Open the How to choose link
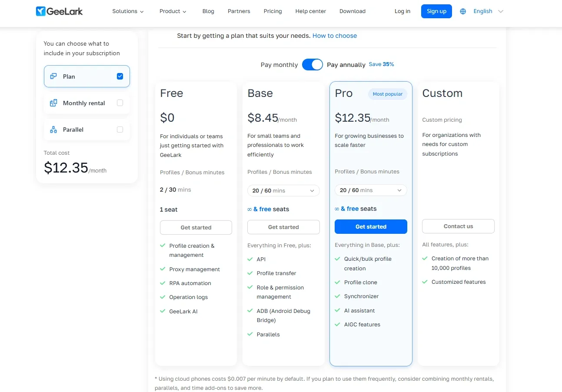The width and height of the screenshot is (562, 392). click(x=335, y=36)
